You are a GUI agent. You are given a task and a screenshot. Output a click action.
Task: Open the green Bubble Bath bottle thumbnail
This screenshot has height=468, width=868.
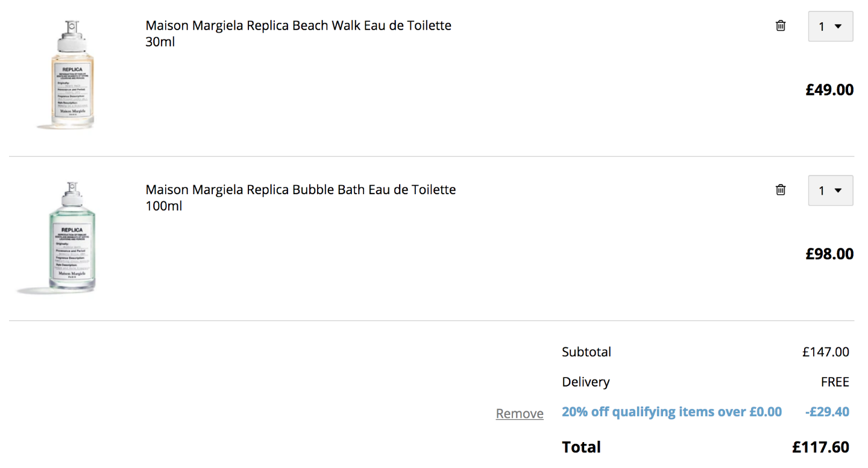point(72,238)
